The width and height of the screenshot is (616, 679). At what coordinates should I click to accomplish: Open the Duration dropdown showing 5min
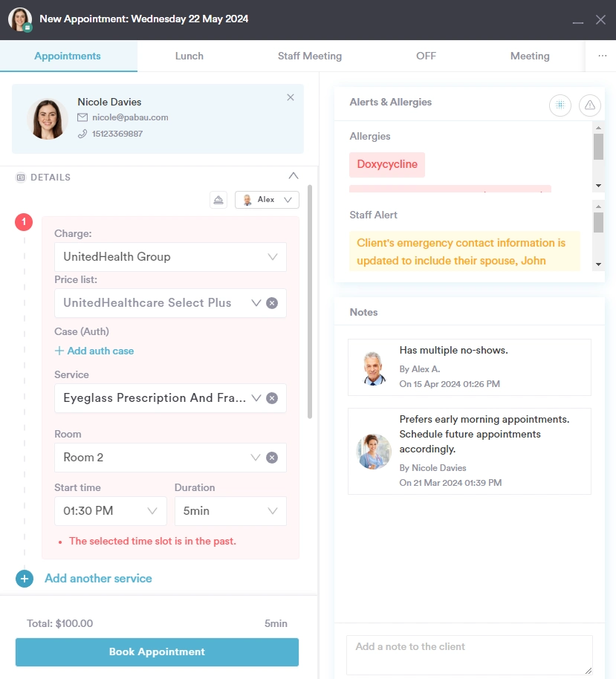coord(230,511)
